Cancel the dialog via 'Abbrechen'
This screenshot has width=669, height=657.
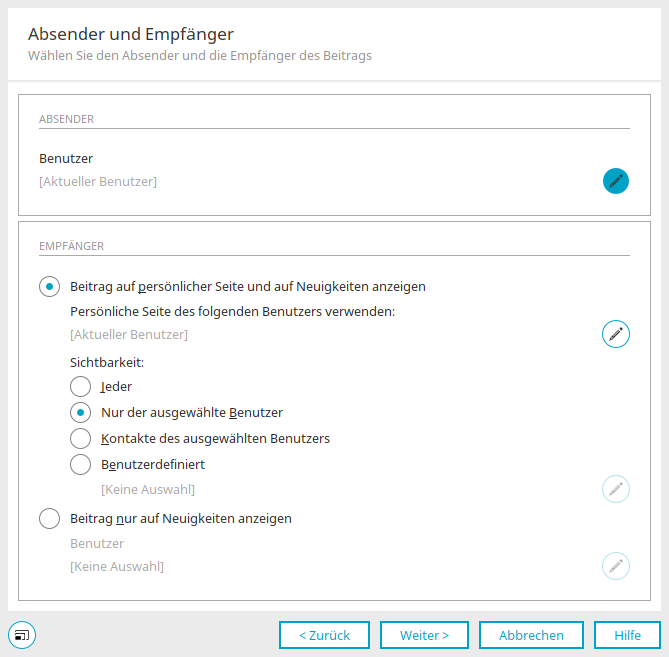[531, 635]
